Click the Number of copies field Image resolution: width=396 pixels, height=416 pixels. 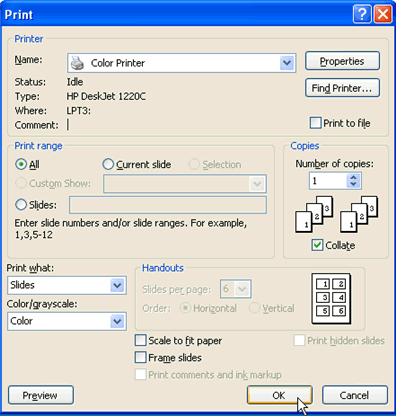click(x=328, y=181)
